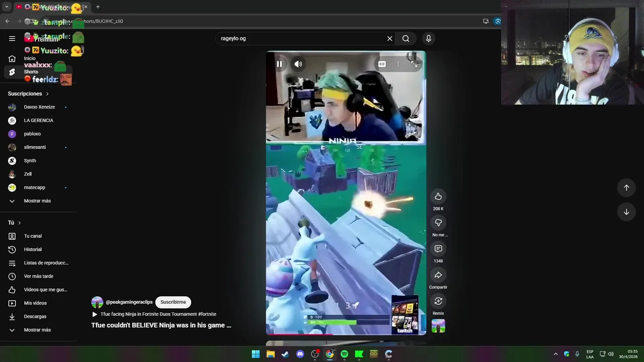Toggle closed captions on the Short

pyautogui.click(x=382, y=64)
